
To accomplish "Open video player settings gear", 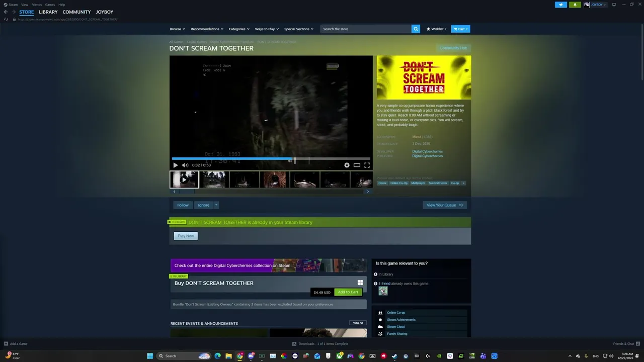I will pos(347,165).
